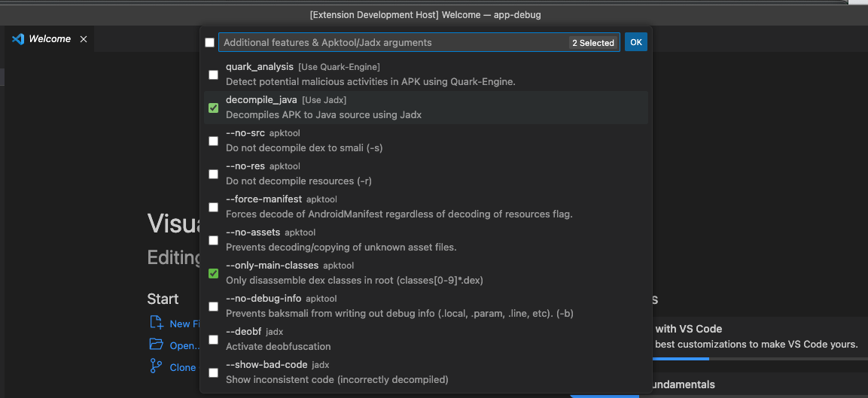Viewport: 868px width, 398px height.
Task: Click 'Do not decompile dex to smali (-s)'
Action: pyautogui.click(x=304, y=147)
